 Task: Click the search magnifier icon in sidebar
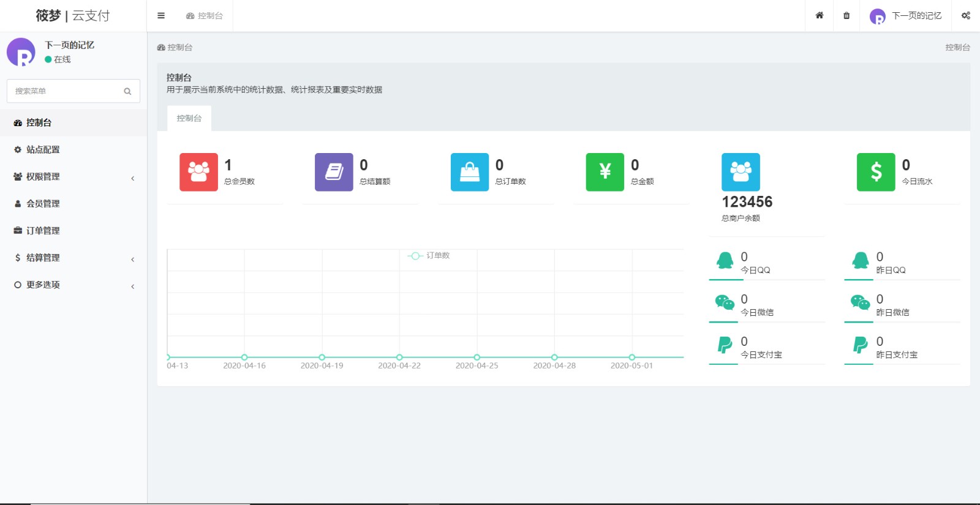tap(127, 91)
